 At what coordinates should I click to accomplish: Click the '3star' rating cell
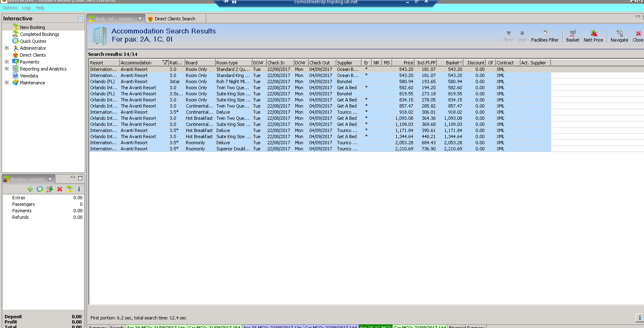[x=176, y=81]
